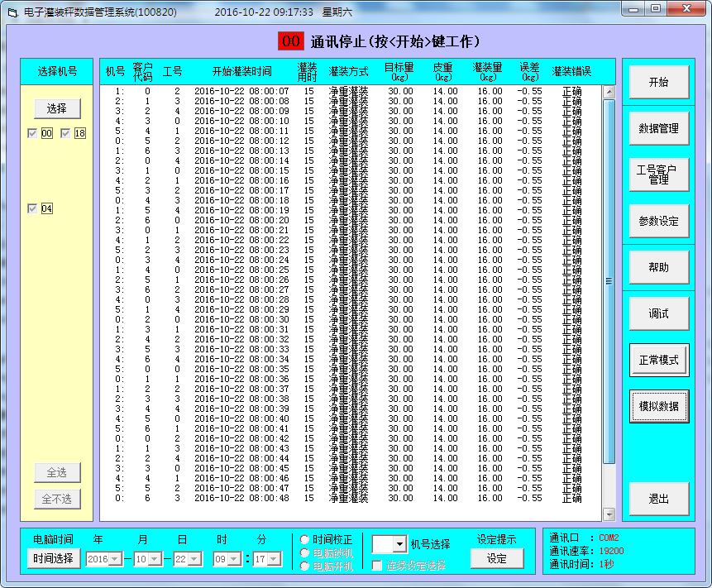This screenshot has height=588, width=712.
Task: Click the 退出 exit button
Action: tap(658, 499)
